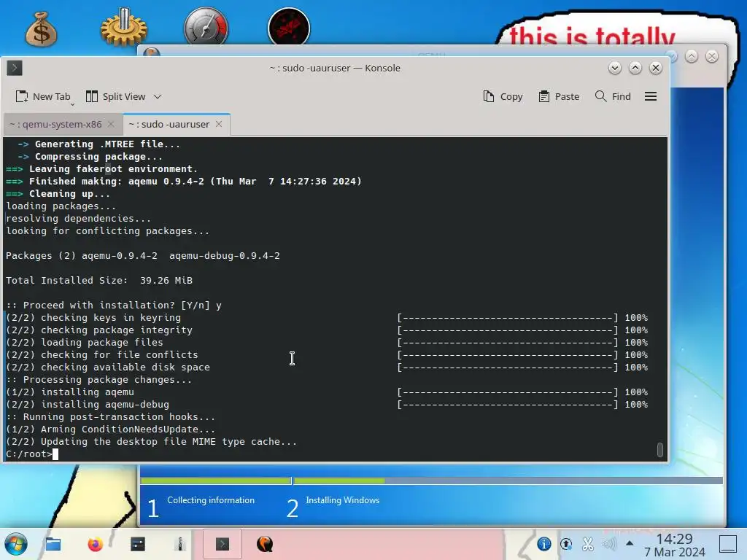Maximize the QEMU window behind Konsole
Viewport: 747px width, 560px height.
[692, 57]
